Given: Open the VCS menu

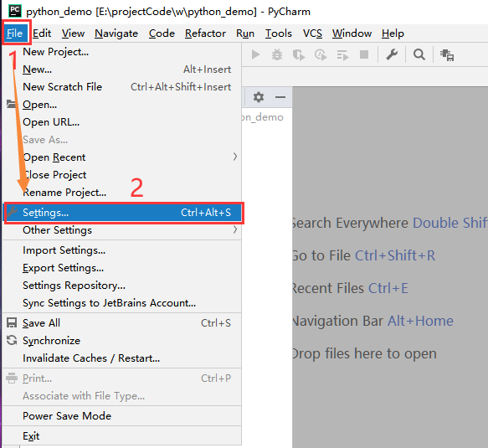Looking at the screenshot, I should point(312,33).
